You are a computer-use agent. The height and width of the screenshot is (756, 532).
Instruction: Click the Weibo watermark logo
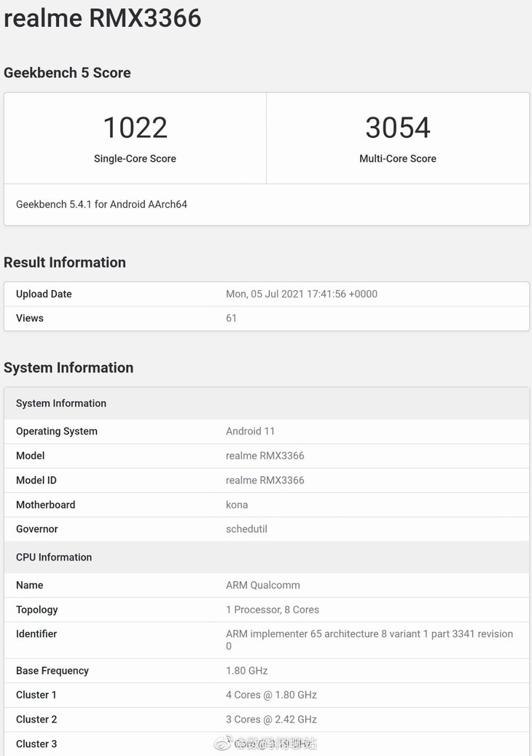(x=222, y=743)
